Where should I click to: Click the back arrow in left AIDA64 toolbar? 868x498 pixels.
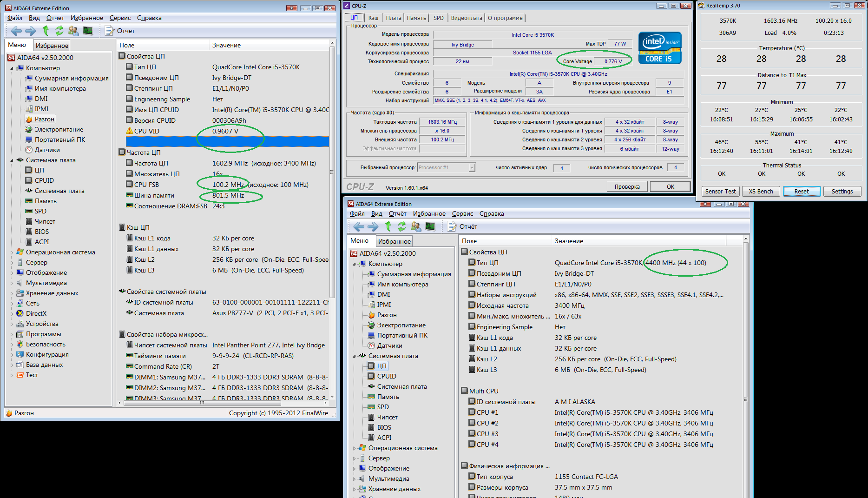pos(16,31)
